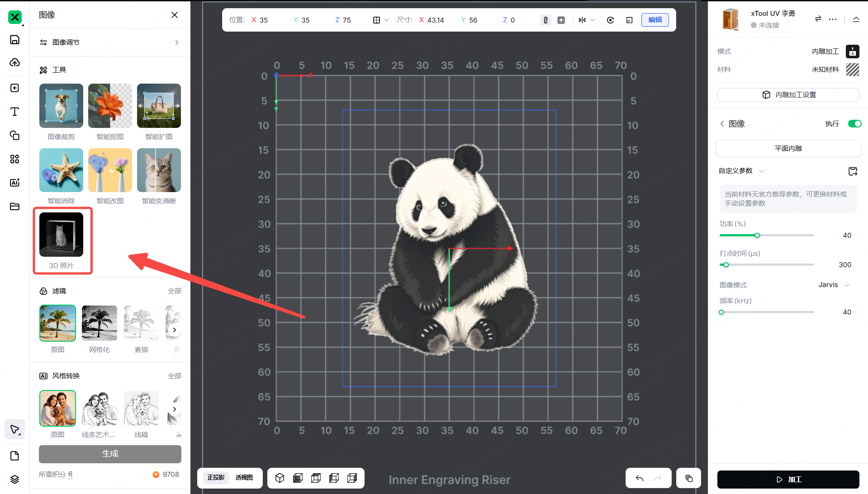Select the 平面内雕 tab
868x494 pixels.
788,149
